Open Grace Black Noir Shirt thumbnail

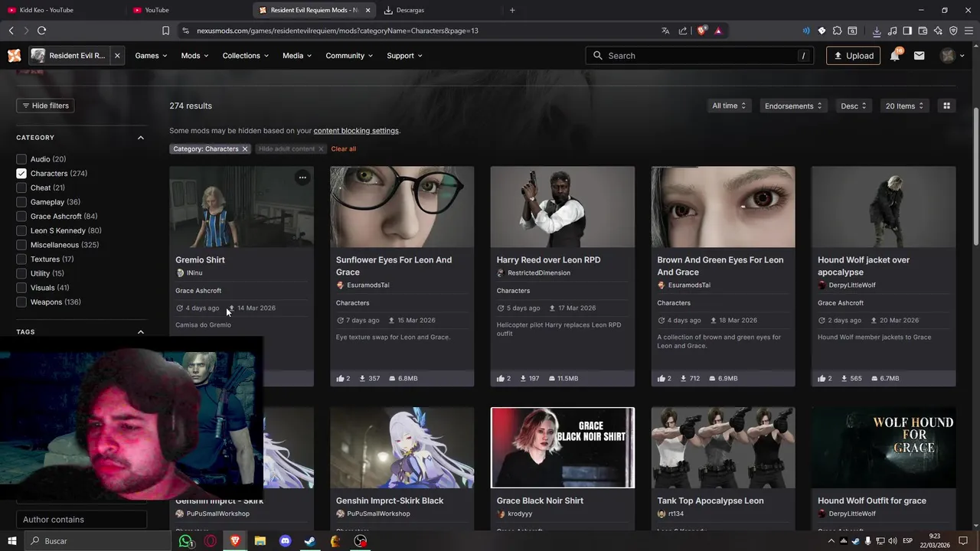(563, 448)
